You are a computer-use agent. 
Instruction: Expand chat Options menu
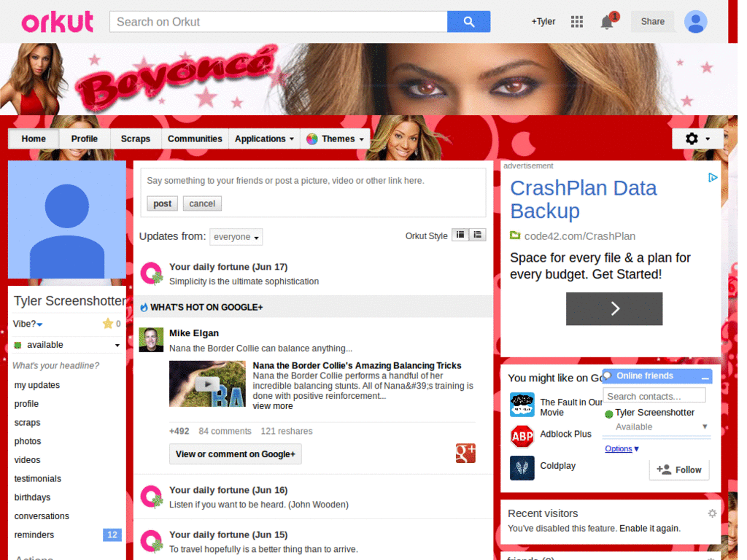tap(622, 448)
